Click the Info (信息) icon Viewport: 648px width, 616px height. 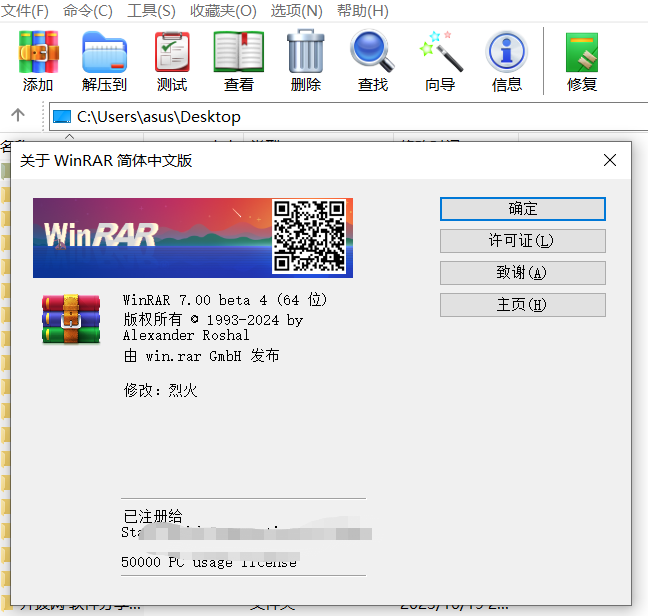tap(507, 52)
